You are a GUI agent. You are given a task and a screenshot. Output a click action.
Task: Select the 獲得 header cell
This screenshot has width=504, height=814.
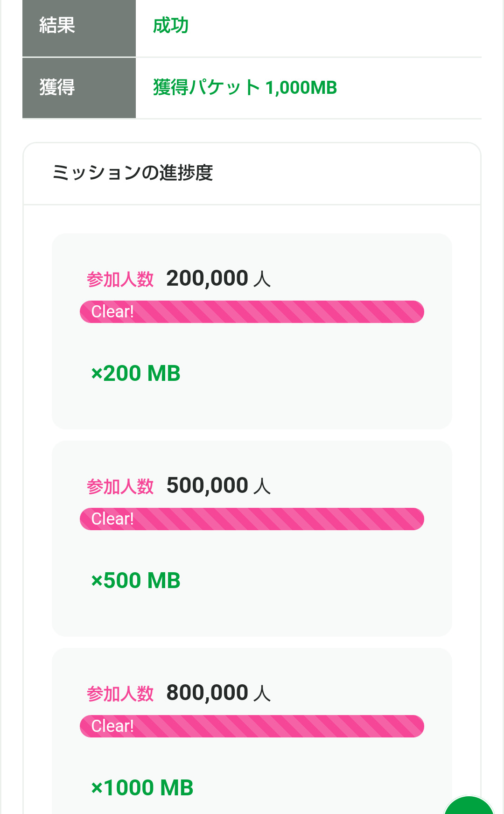pyautogui.click(x=79, y=88)
